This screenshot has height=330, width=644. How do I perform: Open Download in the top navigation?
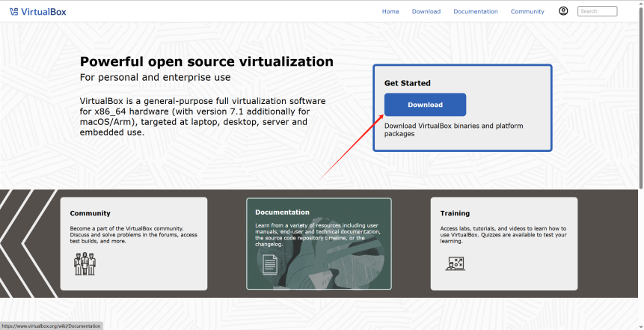pos(426,11)
